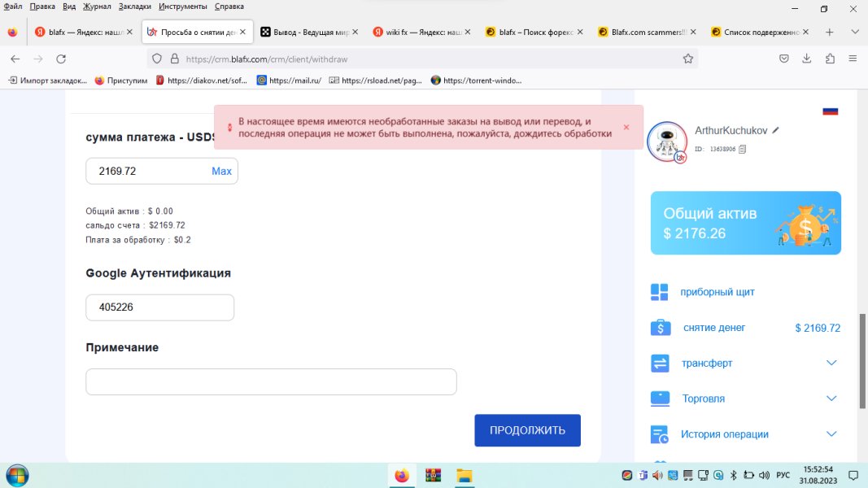Screen dimensions: 868x488
Task: Click the withdrawal money bag icon
Action: [x=660, y=328]
